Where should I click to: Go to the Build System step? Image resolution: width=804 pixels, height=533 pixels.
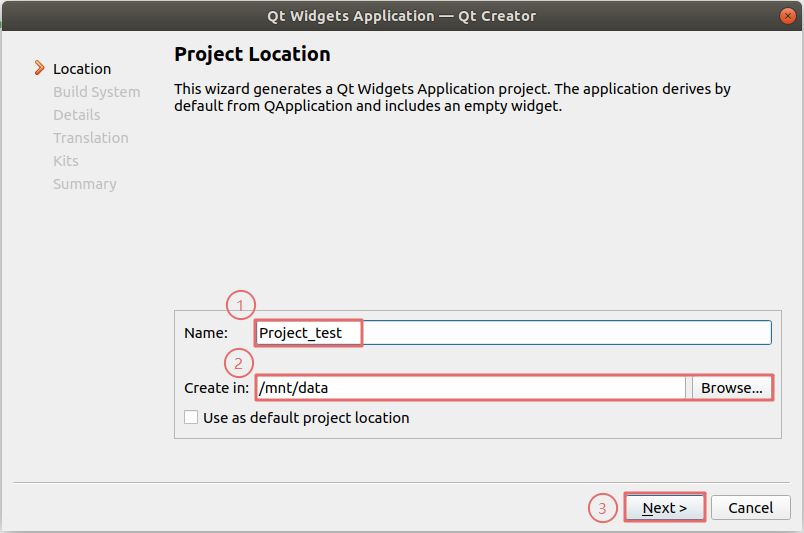96,92
